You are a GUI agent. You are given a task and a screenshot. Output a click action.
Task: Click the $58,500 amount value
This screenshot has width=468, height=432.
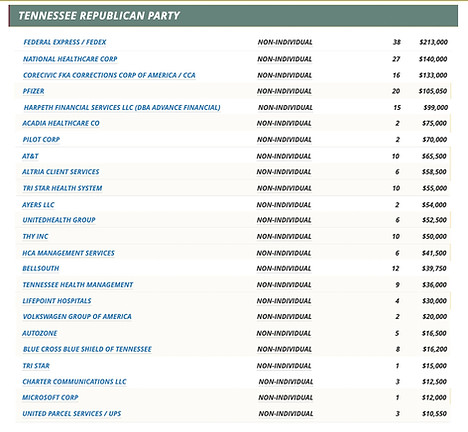[434, 172]
